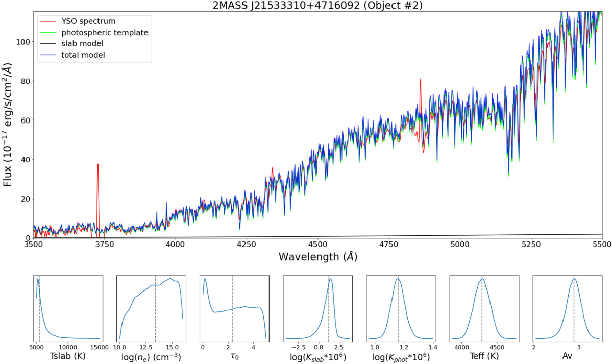Click the 4250 wavelength tick label
This screenshot has height=364, width=612.
(247, 245)
